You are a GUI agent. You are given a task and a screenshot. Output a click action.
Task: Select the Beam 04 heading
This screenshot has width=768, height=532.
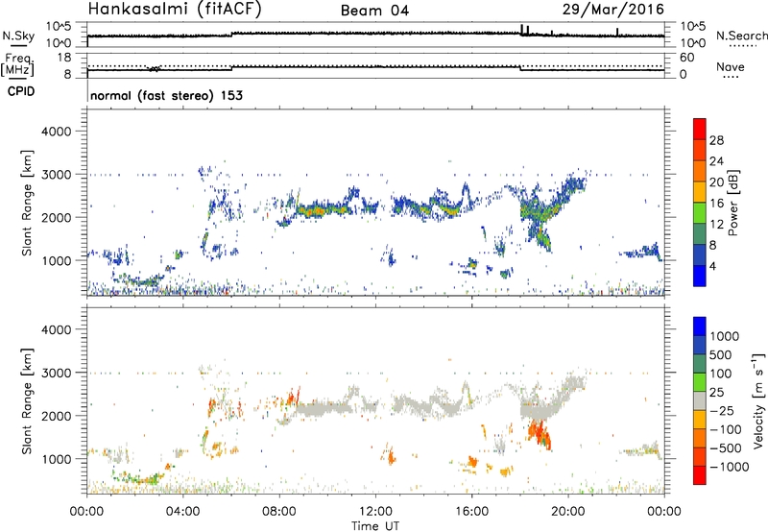(x=374, y=11)
